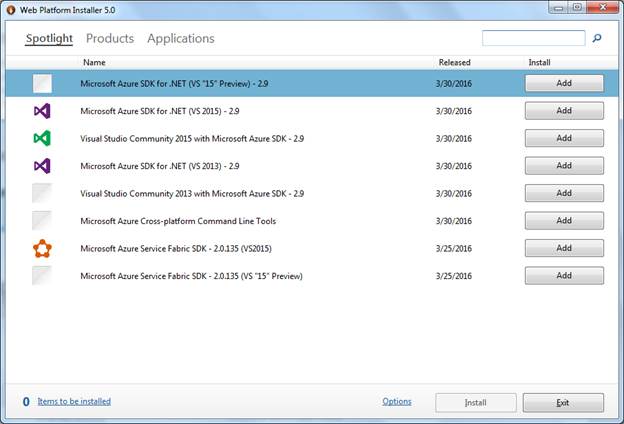Click green Visual Studio Community 2015 icon
624x424 pixels.
coord(42,139)
